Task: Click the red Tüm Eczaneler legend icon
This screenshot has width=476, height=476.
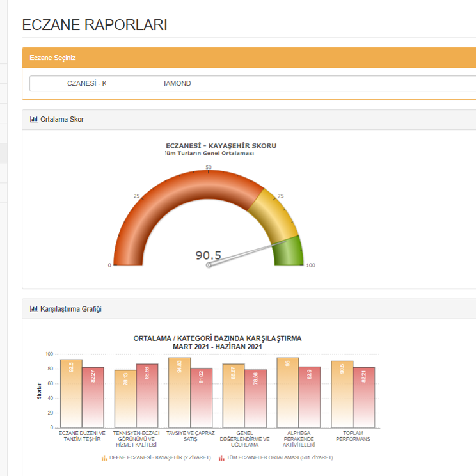Action: pyautogui.click(x=221, y=457)
